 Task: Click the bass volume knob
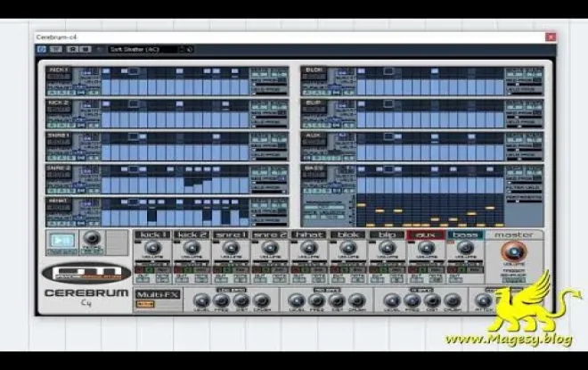coord(465,248)
